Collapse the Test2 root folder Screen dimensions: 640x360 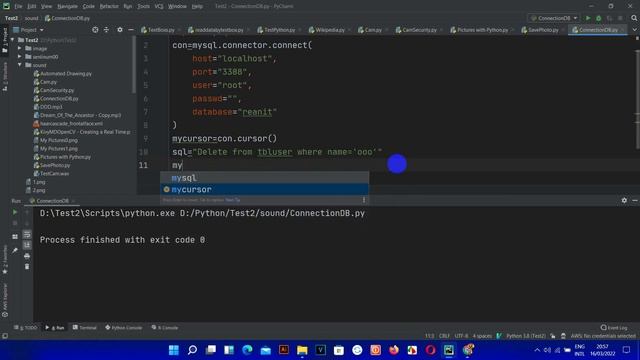click(13, 40)
